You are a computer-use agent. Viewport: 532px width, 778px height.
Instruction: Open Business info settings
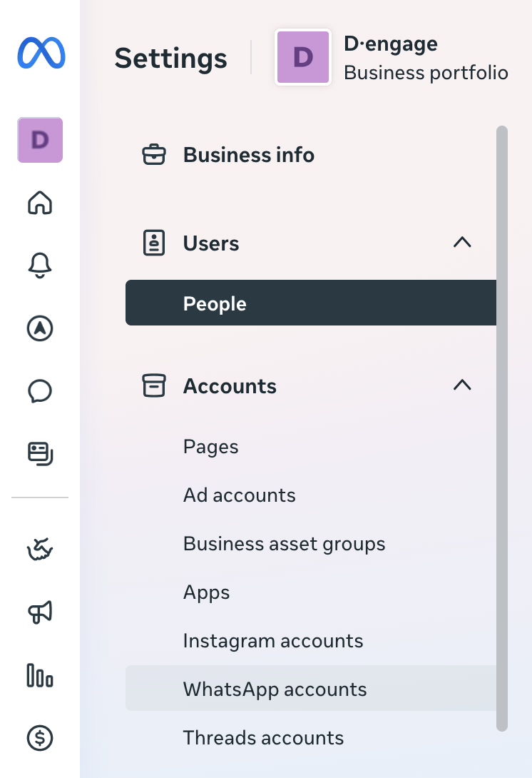click(x=311, y=155)
